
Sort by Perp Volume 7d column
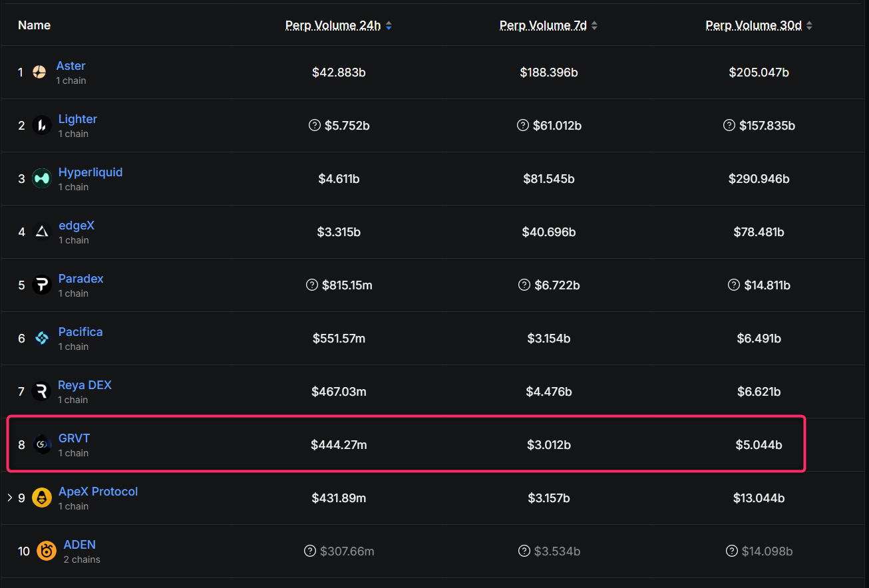548,25
